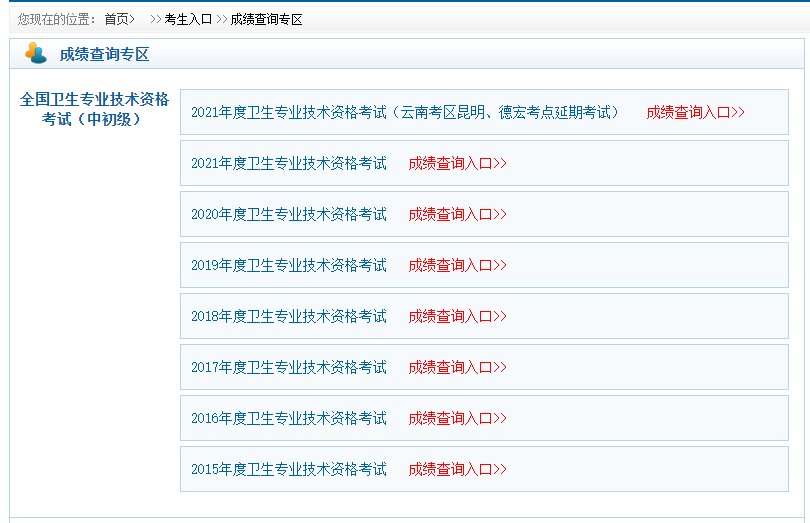
Task: Click the 2017年度 成绩查询入口 link
Action: [457, 367]
